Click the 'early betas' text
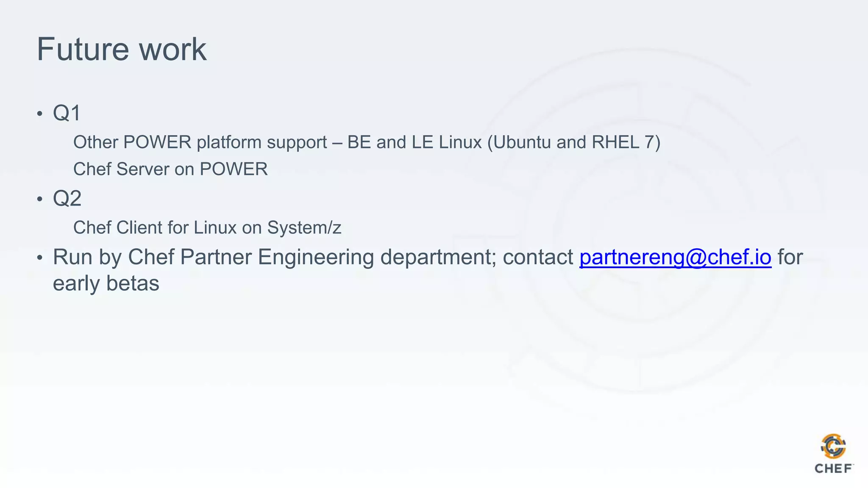 106,283
